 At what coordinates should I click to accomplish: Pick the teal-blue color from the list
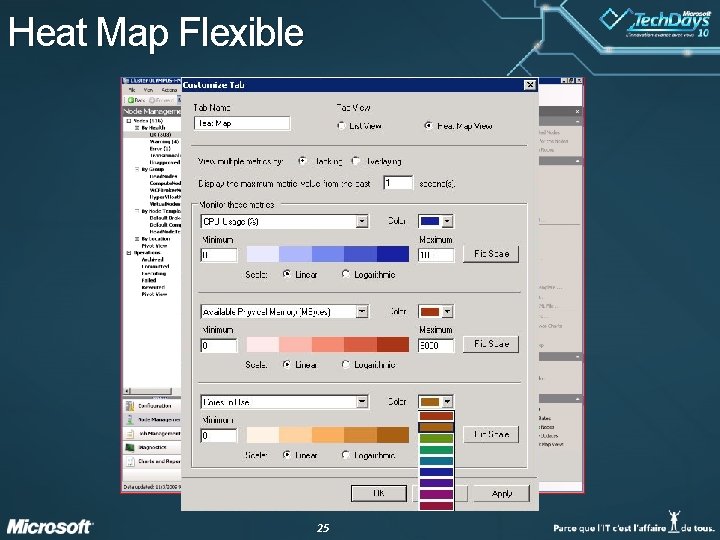point(436,461)
